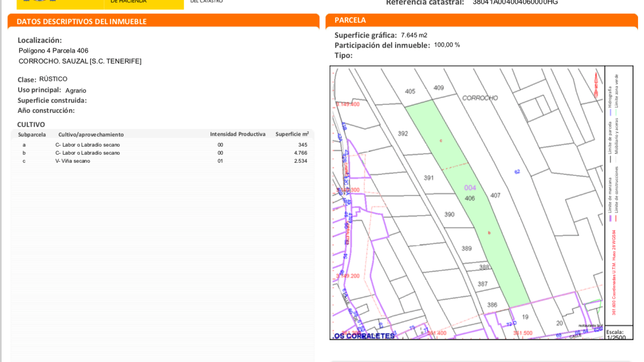Click the Límite de manzana legend swatch
This screenshot has height=362, width=644.
coord(610,218)
